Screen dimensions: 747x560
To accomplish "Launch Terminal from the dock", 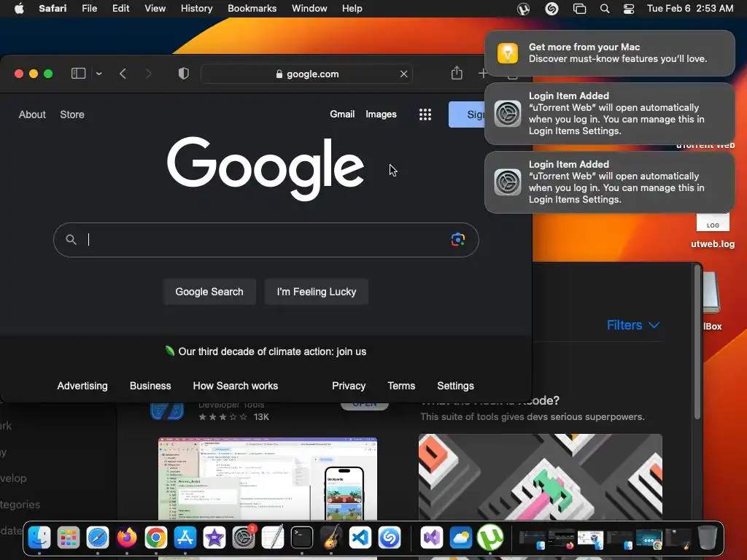I will click(302, 537).
